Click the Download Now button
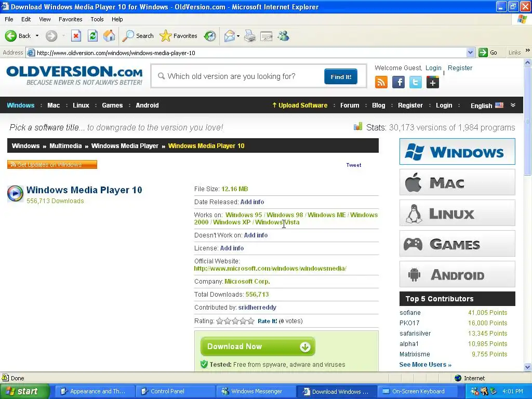The height and width of the screenshot is (399, 532). [x=258, y=347]
